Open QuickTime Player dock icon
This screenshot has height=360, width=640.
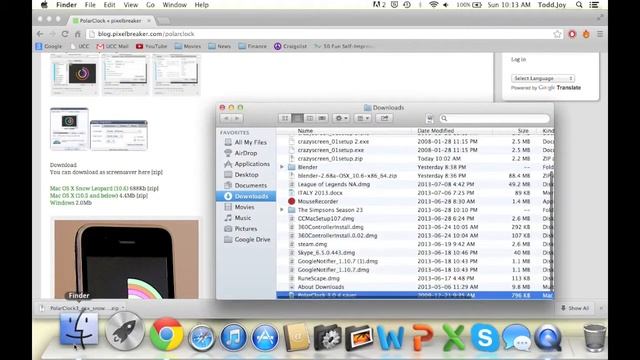(x=548, y=338)
